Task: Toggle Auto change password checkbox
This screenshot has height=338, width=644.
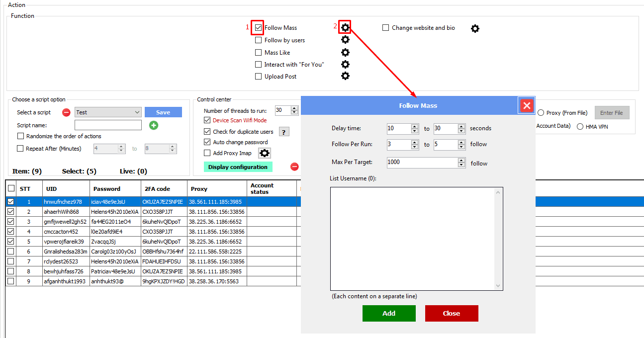Action: tap(207, 142)
